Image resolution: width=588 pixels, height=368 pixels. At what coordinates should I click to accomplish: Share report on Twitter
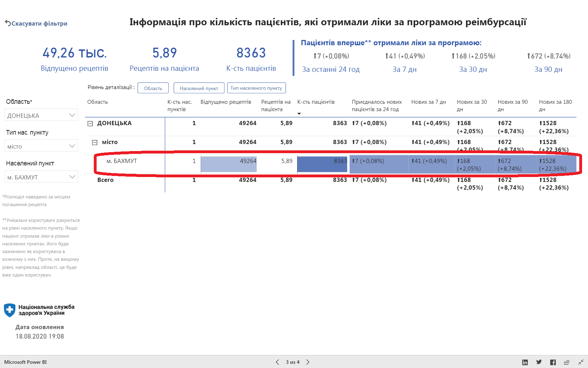coord(539,362)
